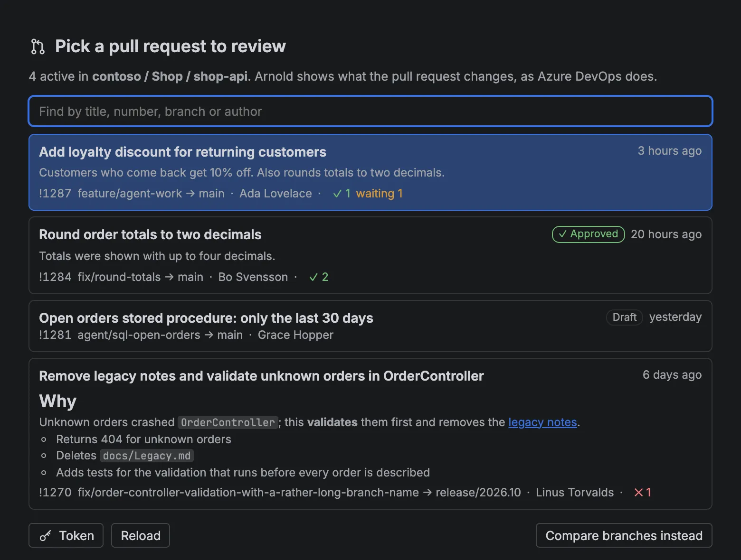
Task: Choose Compare branches instead
Action: (x=624, y=535)
